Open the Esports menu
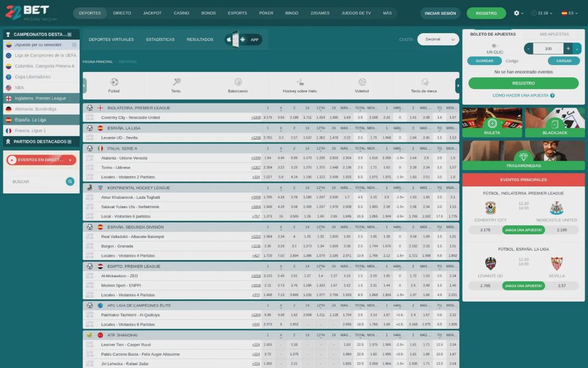This screenshot has height=368, width=588. click(238, 13)
